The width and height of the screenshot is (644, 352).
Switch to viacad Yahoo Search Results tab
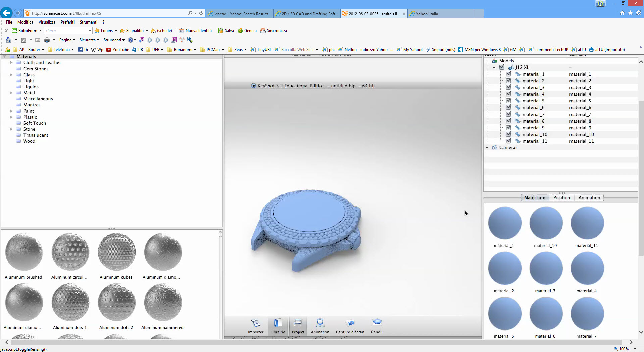[240, 14]
